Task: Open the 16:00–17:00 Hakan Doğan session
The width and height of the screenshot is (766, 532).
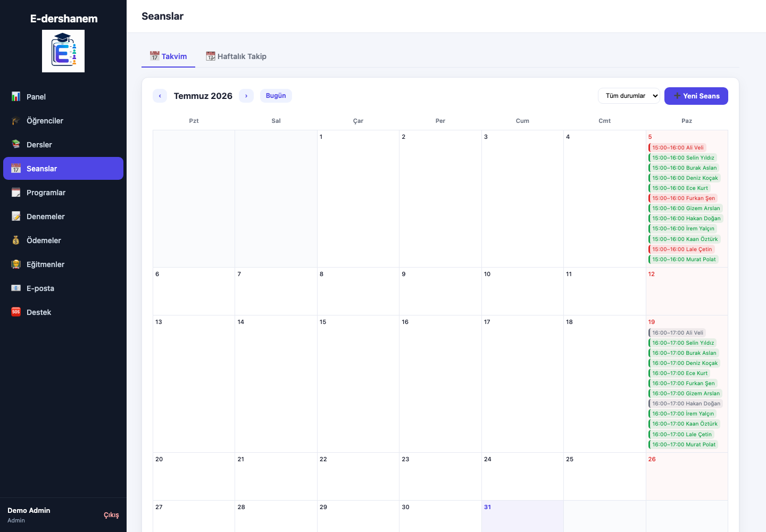Action: [x=686, y=404]
